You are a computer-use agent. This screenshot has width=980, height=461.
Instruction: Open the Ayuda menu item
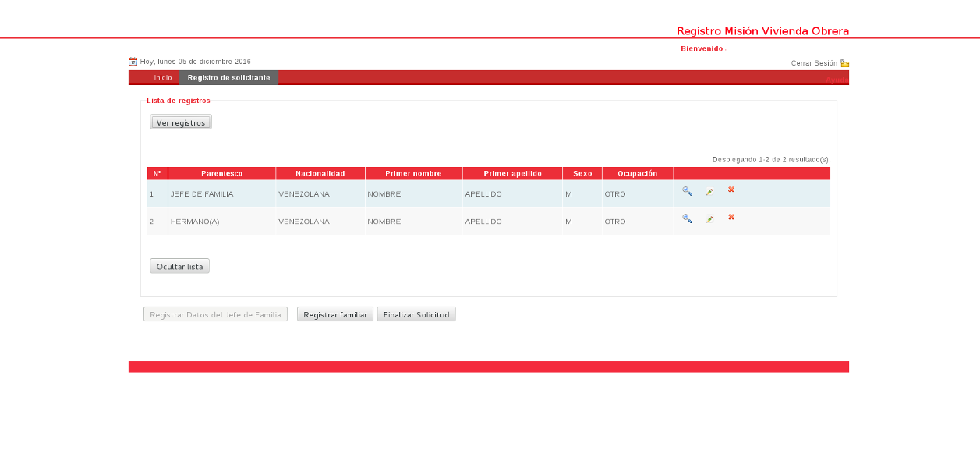coord(837,80)
